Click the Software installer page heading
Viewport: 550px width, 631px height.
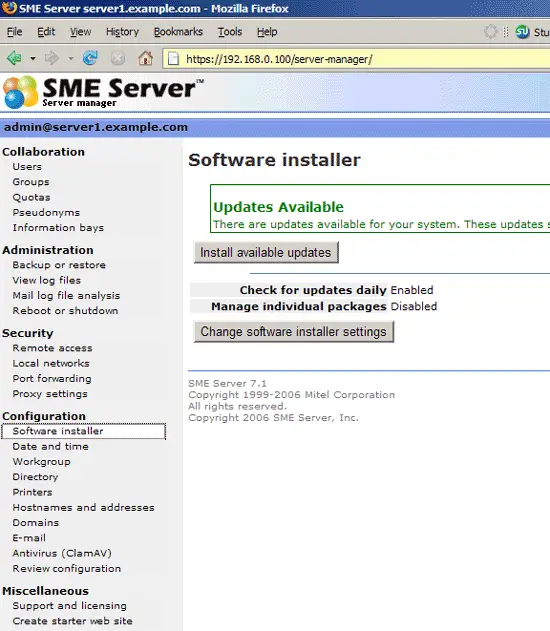pos(274,160)
